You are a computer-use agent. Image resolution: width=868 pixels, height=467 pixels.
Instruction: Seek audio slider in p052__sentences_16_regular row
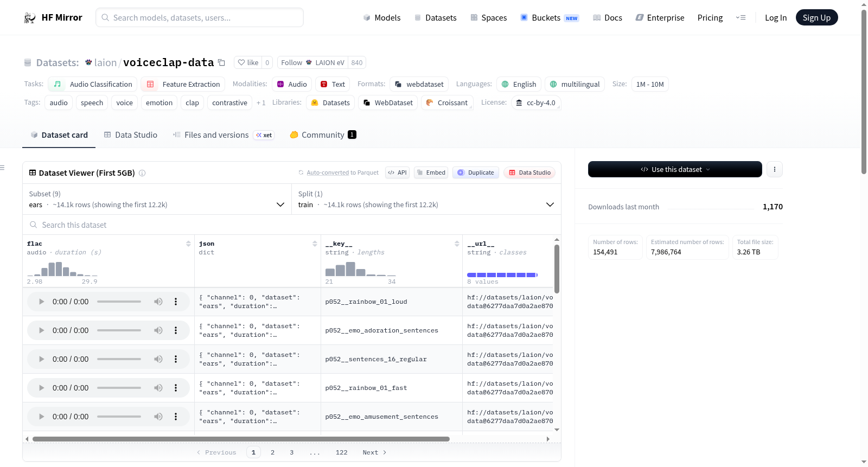[x=119, y=359]
